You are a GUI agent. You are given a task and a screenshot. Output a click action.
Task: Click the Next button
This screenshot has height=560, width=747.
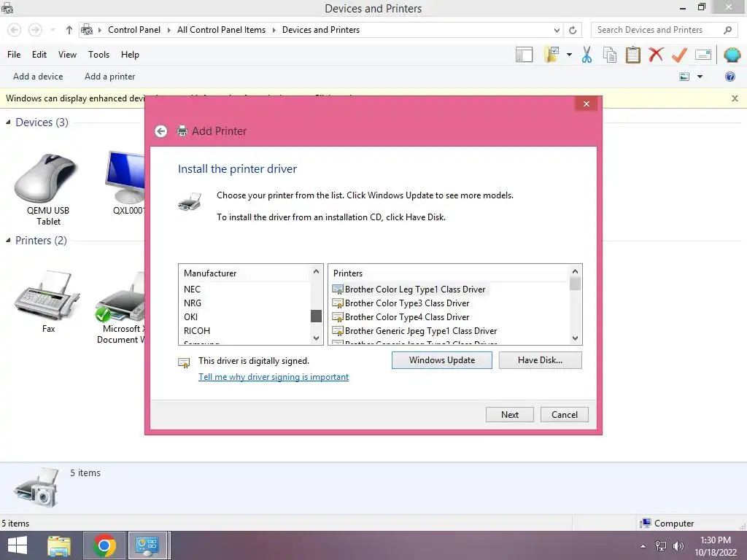(x=510, y=415)
